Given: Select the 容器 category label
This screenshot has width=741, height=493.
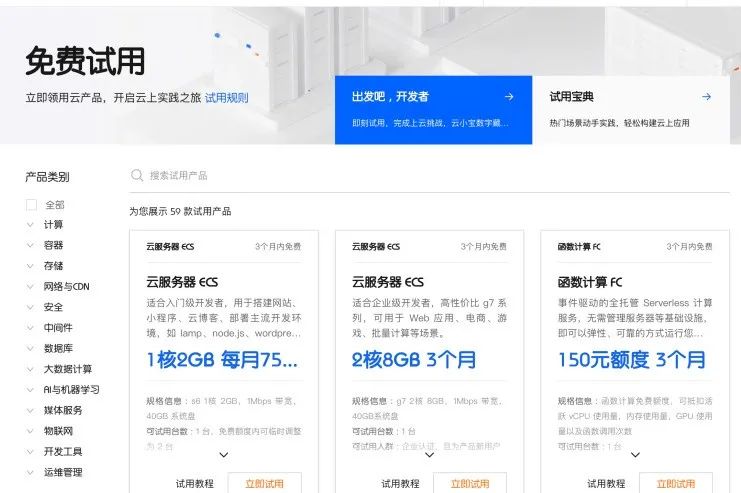Looking at the screenshot, I should pos(53,245).
